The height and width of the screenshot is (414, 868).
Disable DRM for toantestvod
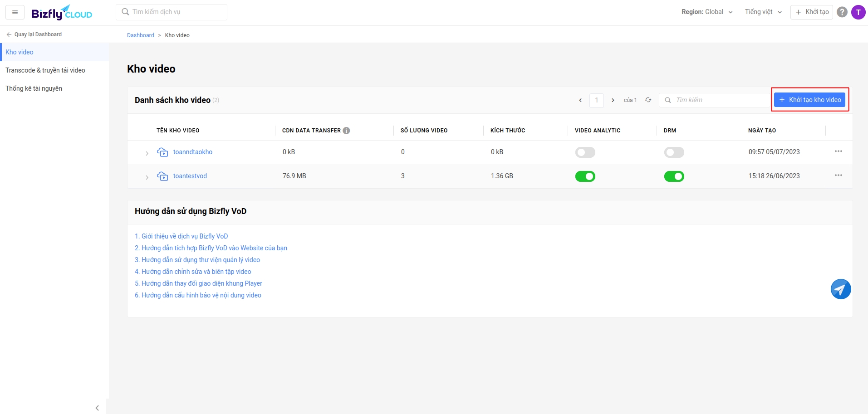[674, 176]
